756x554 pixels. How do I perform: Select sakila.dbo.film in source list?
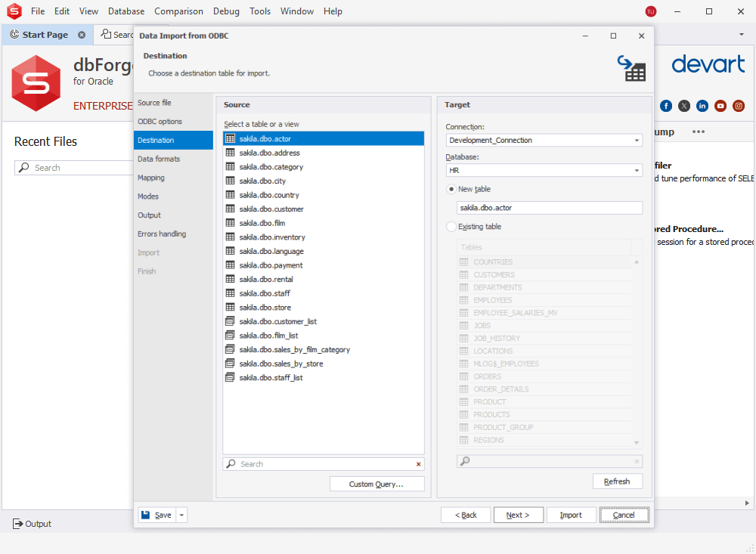[x=323, y=223]
